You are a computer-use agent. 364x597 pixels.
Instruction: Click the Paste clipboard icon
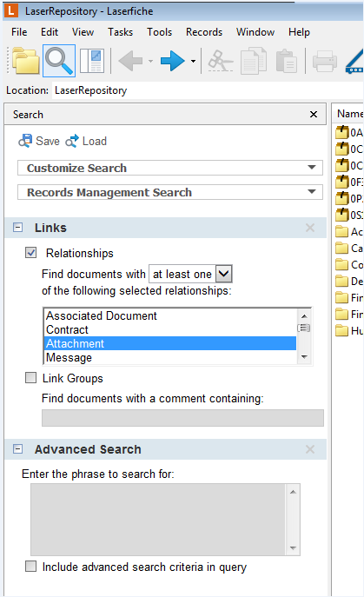286,61
